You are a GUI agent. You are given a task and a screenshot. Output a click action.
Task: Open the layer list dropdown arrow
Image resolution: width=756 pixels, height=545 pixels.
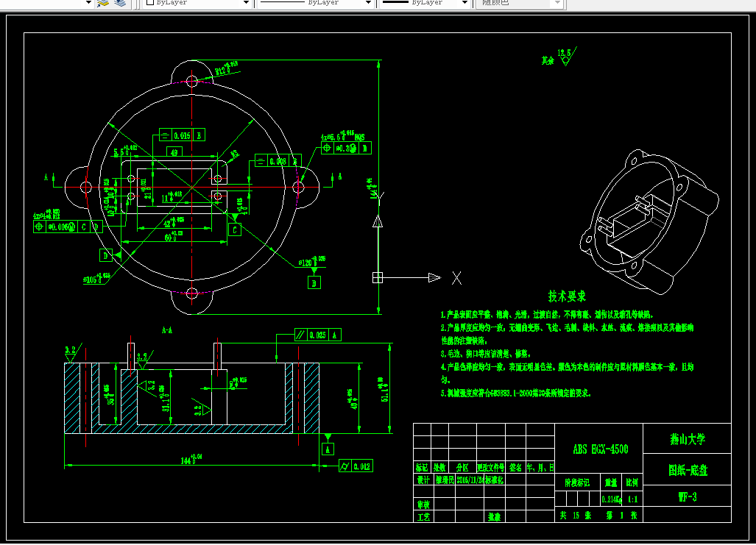[x=88, y=3]
